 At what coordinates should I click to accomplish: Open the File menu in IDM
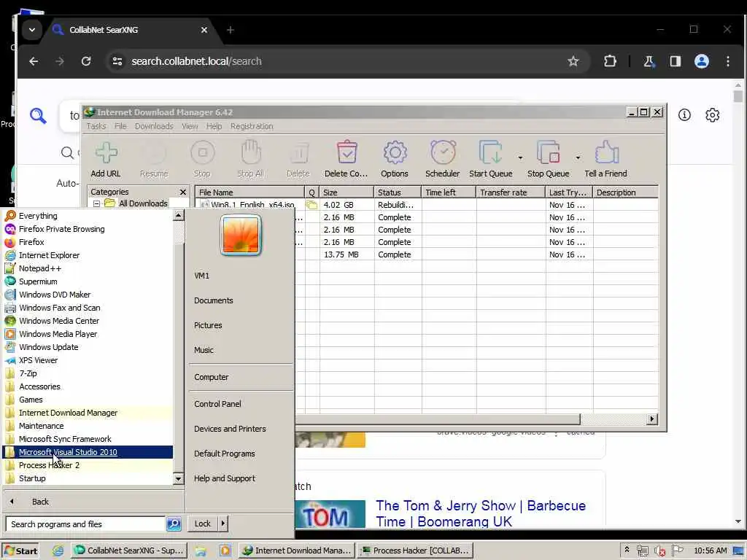(120, 126)
